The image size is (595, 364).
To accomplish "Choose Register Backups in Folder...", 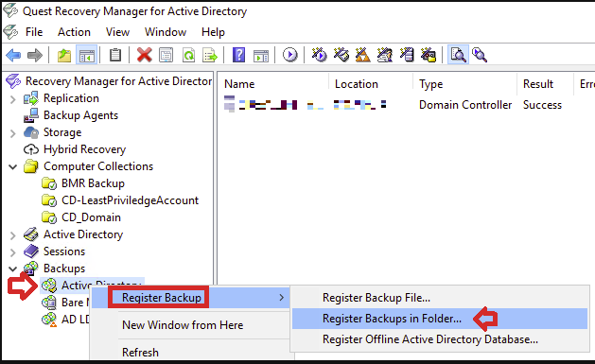I will 440,319.
